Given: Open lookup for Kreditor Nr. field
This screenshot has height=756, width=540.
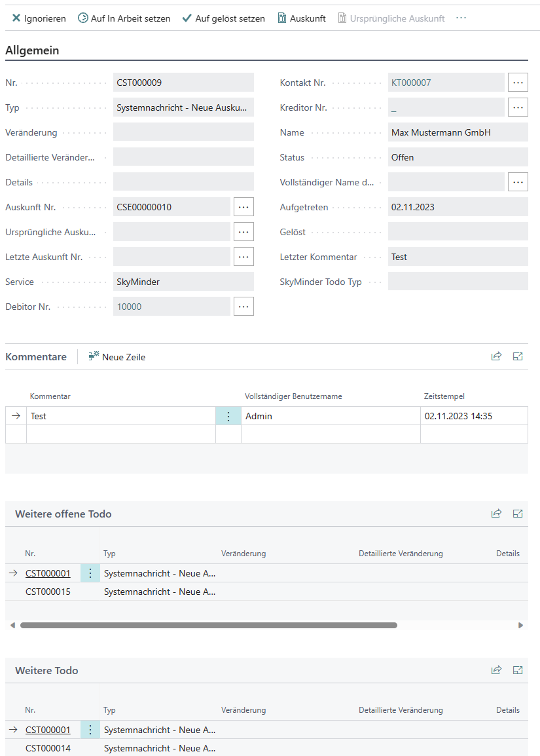Looking at the screenshot, I should point(518,107).
